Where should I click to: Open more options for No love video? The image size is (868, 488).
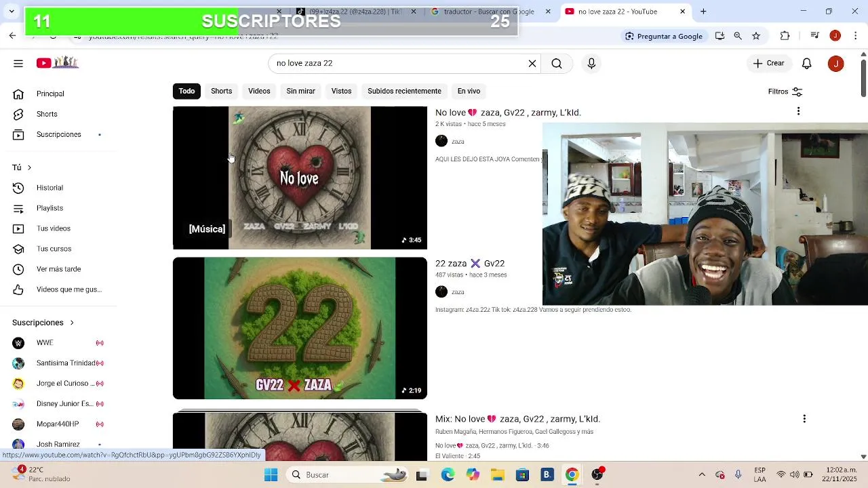click(x=798, y=111)
